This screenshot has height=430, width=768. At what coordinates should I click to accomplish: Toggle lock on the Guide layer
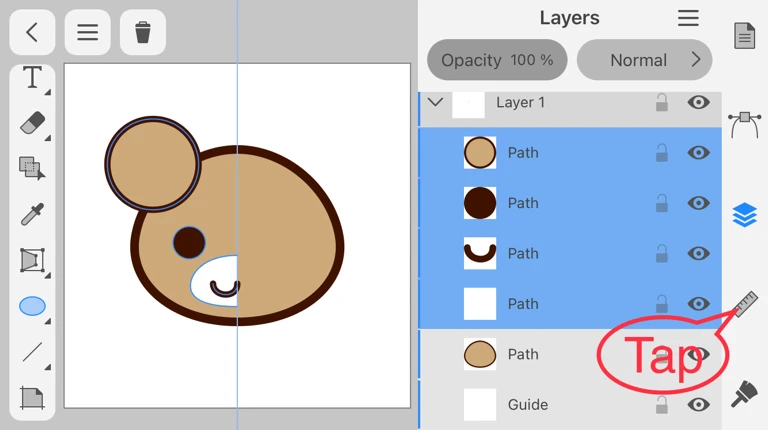pos(661,405)
